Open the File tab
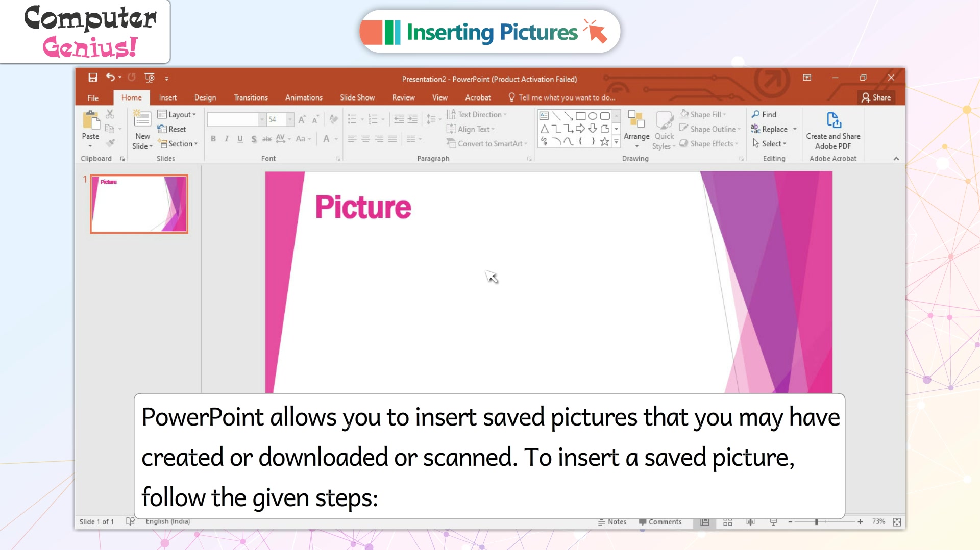 coord(93,97)
